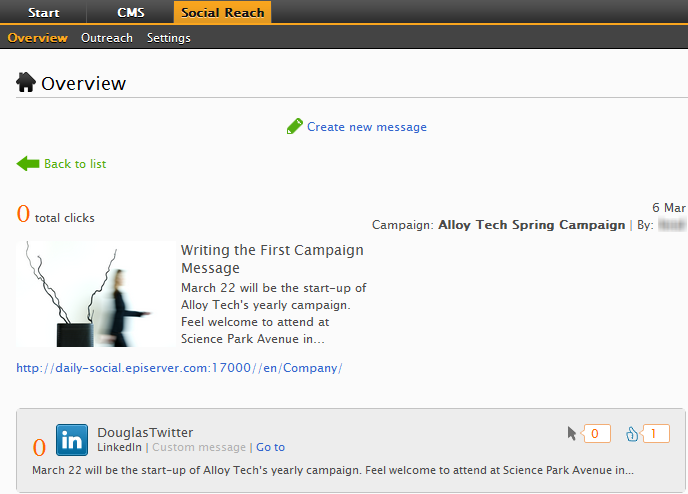688x494 pixels.
Task: Open the daily-social.episerver.com Company URL
Action: click(179, 368)
